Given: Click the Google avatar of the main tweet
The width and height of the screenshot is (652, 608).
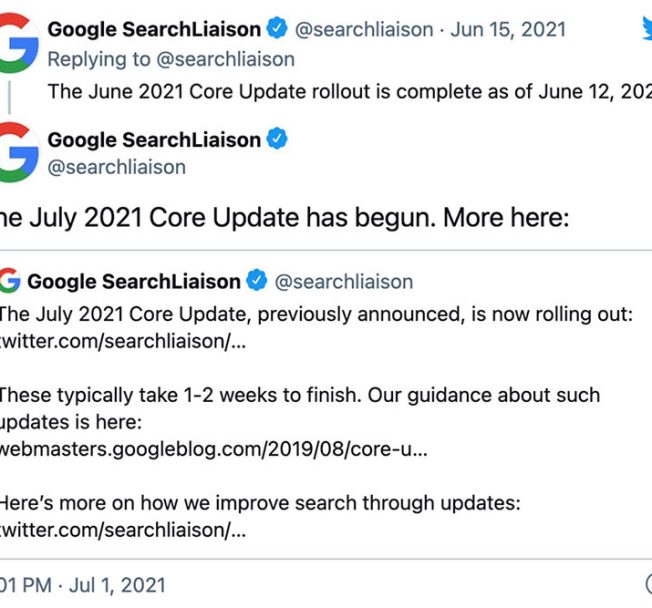Looking at the screenshot, I should (19, 152).
